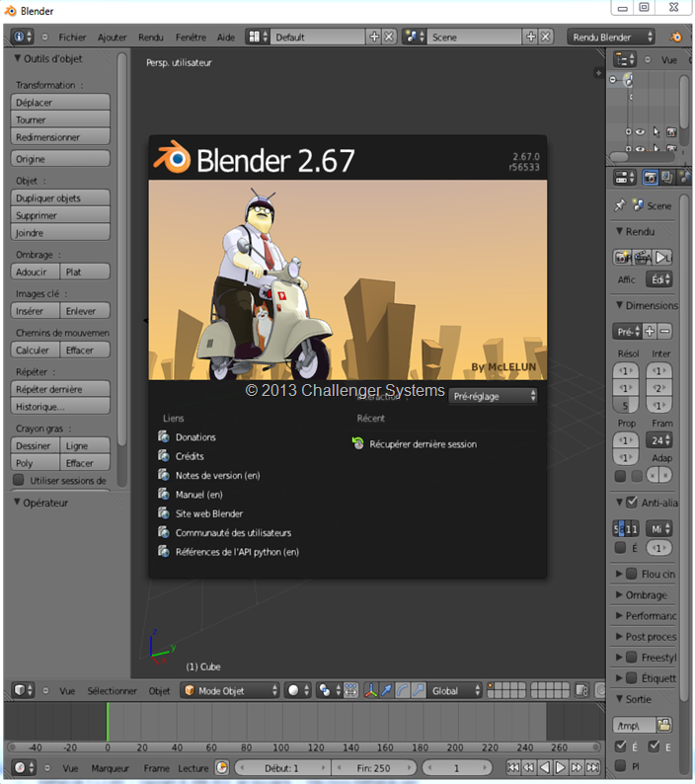The width and height of the screenshot is (695, 784).
Task: Click the Supprimer button
Action: click(60, 215)
